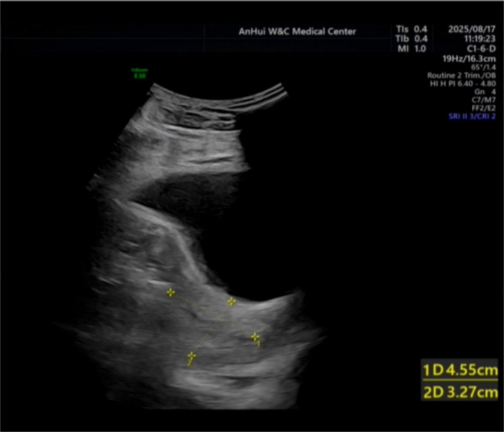Click the 'Routine 2 Trim./OB' preset label
Image resolution: width=504 pixels, height=432 pixels.
coord(461,75)
